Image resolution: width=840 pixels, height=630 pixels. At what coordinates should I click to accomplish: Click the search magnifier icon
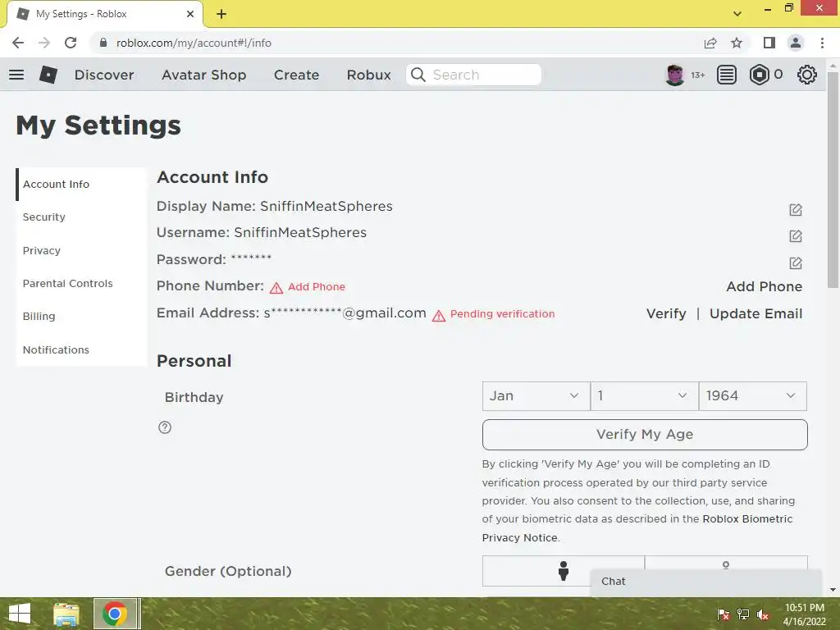(x=418, y=75)
